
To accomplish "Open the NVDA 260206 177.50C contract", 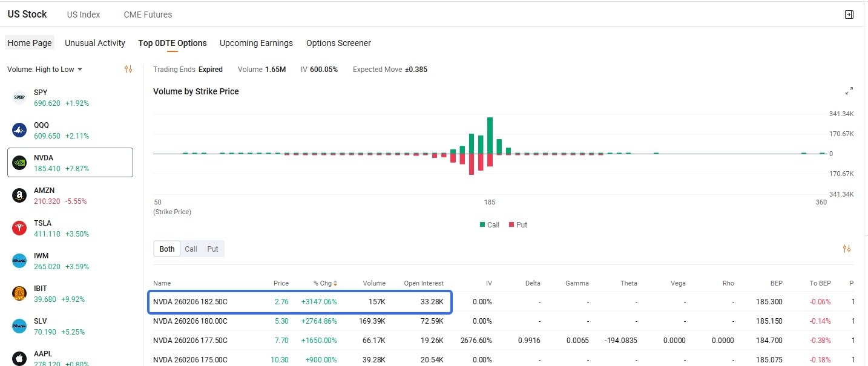I will pos(190,340).
